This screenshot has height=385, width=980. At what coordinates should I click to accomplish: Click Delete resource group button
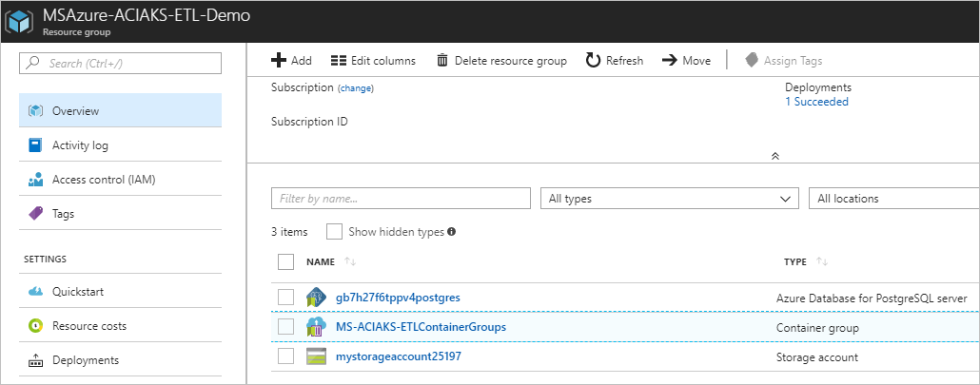click(x=501, y=61)
